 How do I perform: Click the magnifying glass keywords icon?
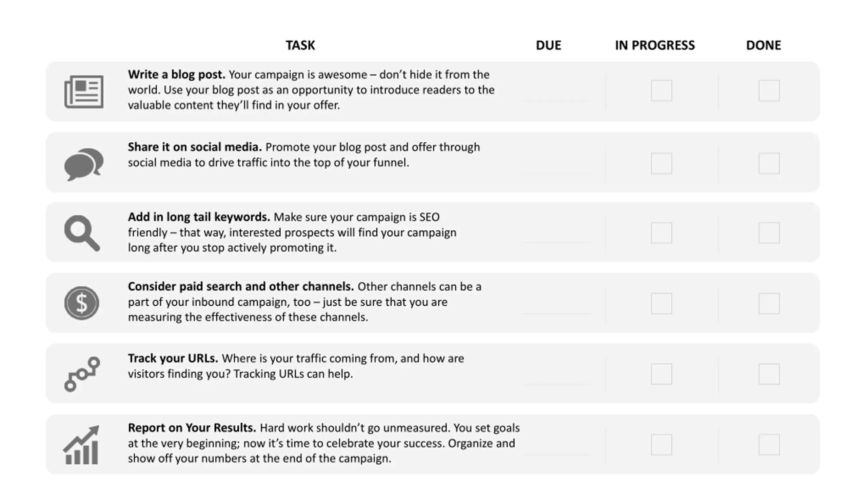coord(82,233)
